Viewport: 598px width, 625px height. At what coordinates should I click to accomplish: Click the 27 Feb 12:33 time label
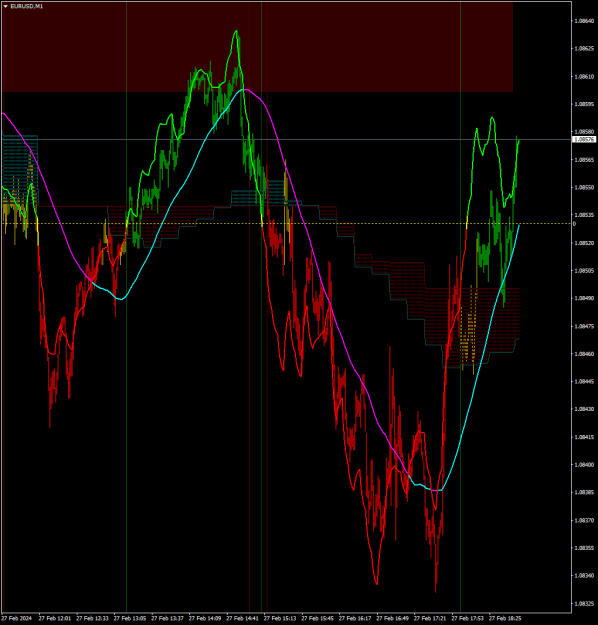pyautogui.click(x=92, y=619)
